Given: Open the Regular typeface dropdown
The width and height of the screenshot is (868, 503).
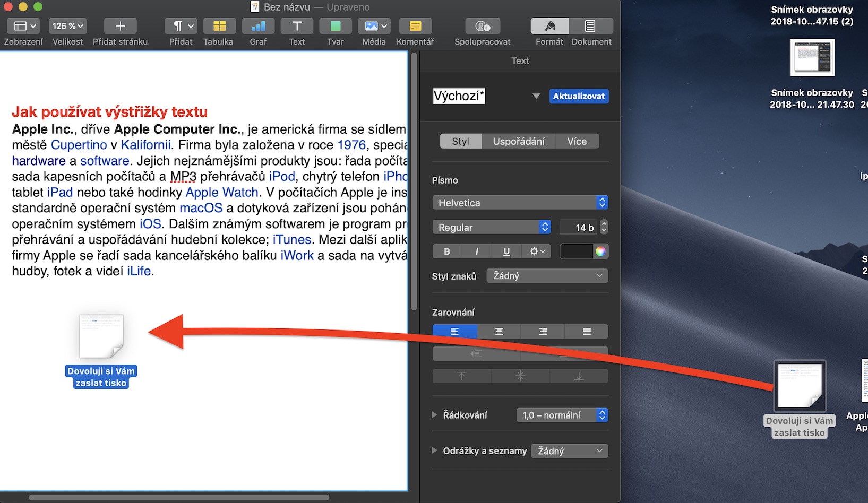Looking at the screenshot, I should pyautogui.click(x=492, y=227).
